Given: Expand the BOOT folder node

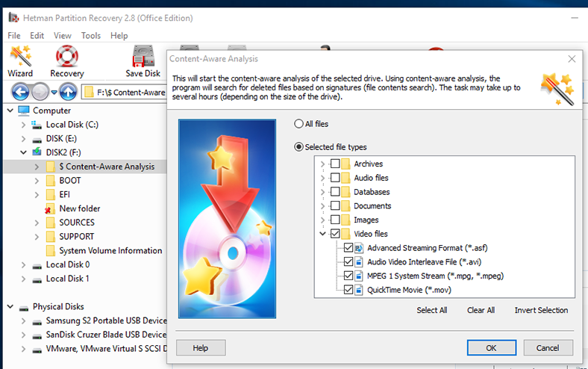Looking at the screenshot, I should point(37,181).
